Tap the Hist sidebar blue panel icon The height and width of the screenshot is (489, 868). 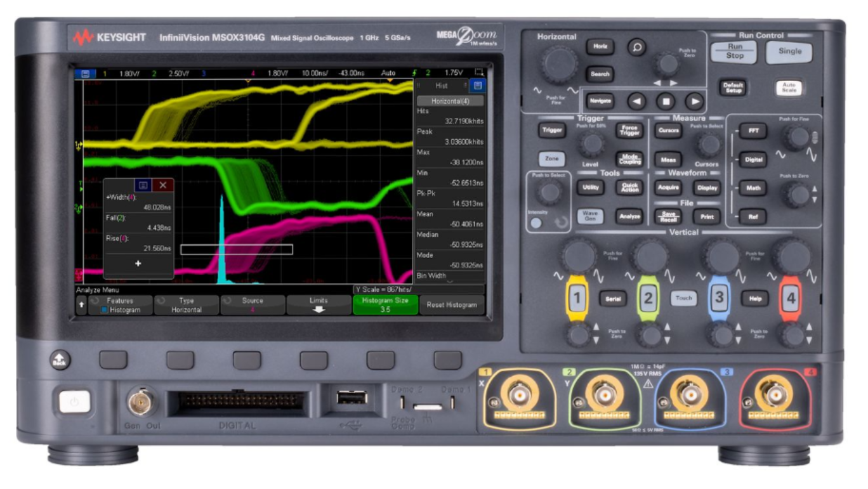pyautogui.click(x=478, y=86)
